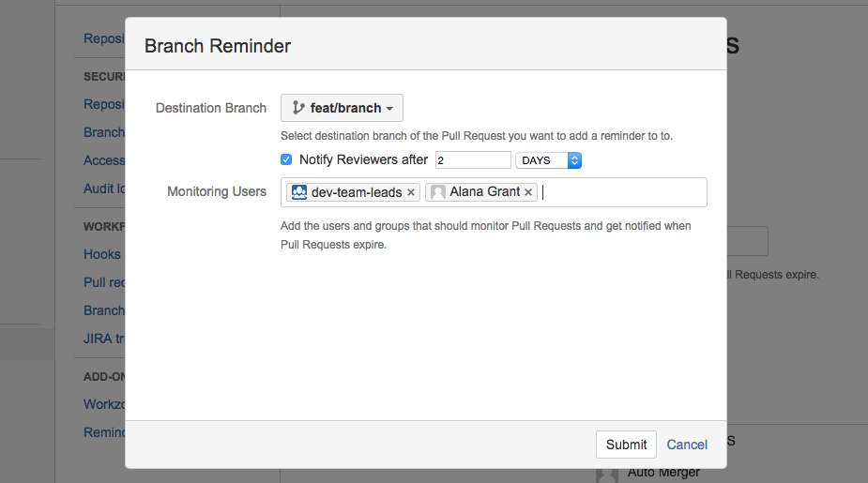Click the caret arrow next to feat/branch

(389, 109)
